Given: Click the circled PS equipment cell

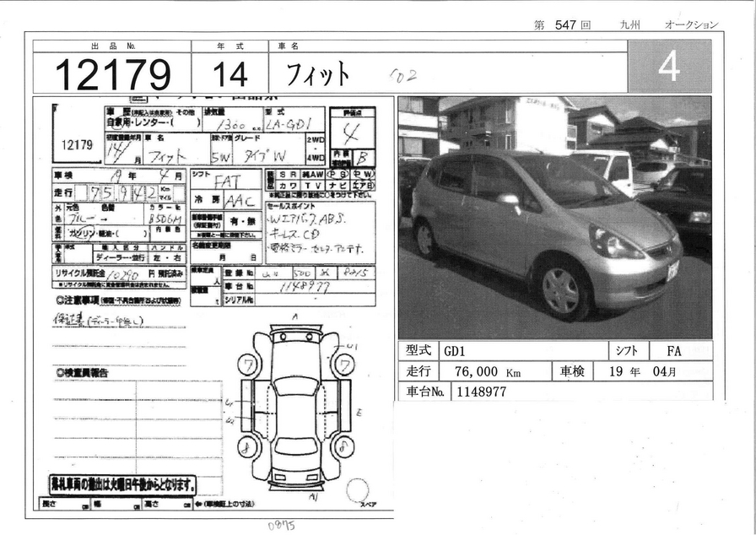Looking at the screenshot, I should pyautogui.click(x=337, y=175).
